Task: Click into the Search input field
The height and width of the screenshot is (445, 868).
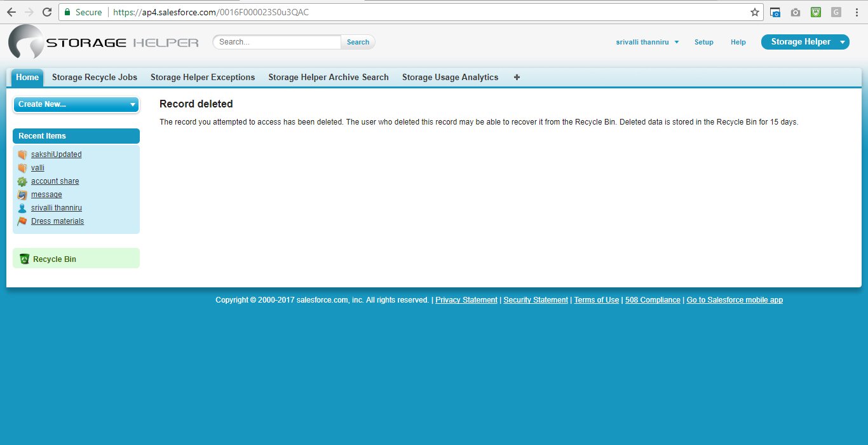Action: (x=278, y=42)
